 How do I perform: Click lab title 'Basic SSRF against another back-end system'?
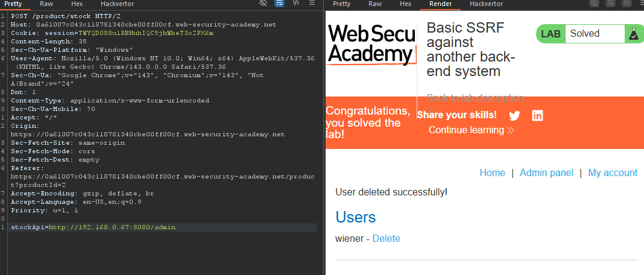pyautogui.click(x=471, y=49)
